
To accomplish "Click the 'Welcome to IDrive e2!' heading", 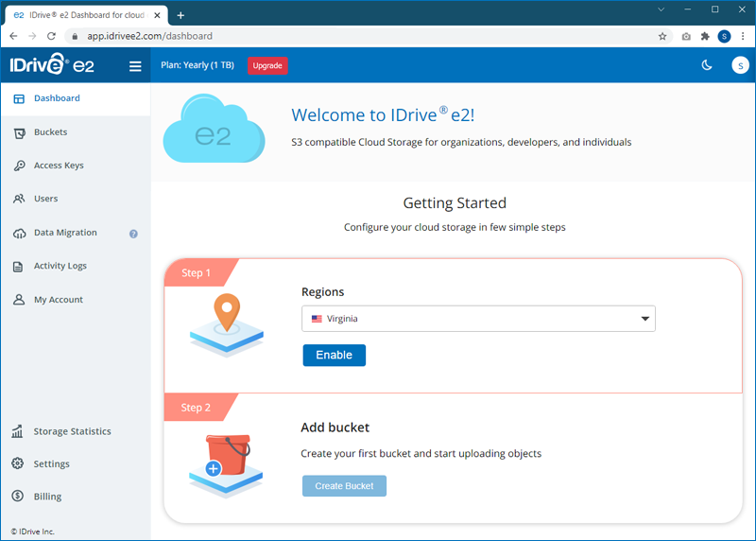I will [x=383, y=114].
